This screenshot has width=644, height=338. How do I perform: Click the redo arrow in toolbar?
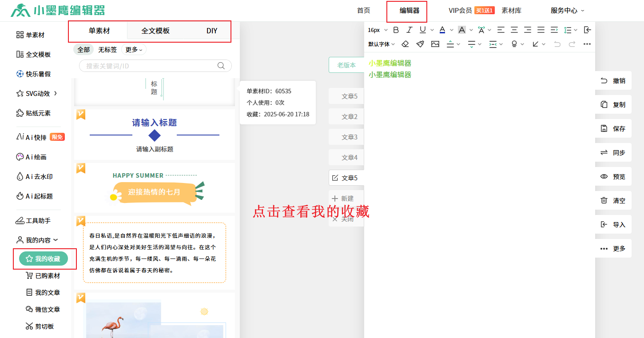point(572,44)
